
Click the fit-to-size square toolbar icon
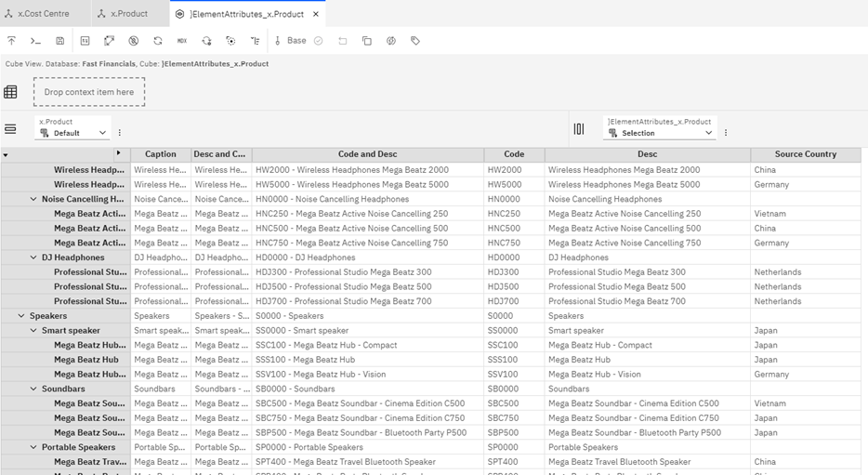tap(85, 40)
